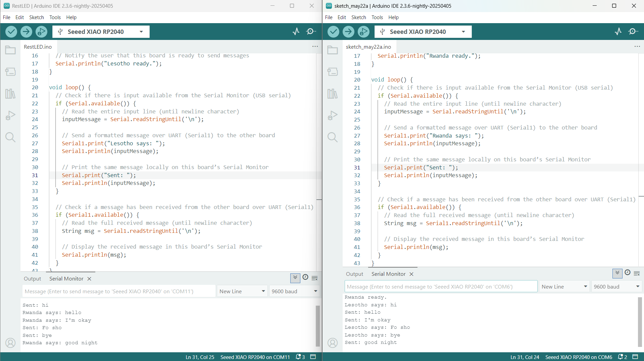Open Library Manager in sketch_may22a sidebar
The image size is (644, 361).
click(333, 94)
